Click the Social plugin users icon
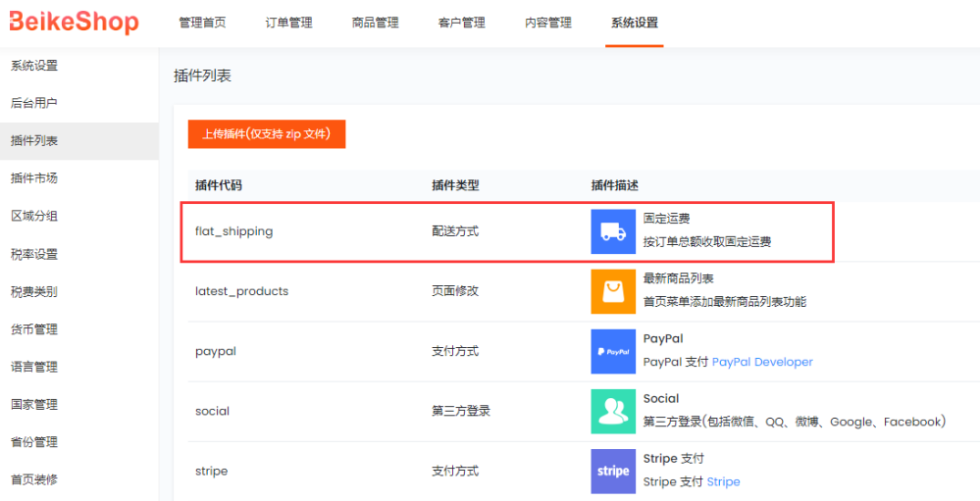The width and height of the screenshot is (980, 501). click(x=613, y=411)
